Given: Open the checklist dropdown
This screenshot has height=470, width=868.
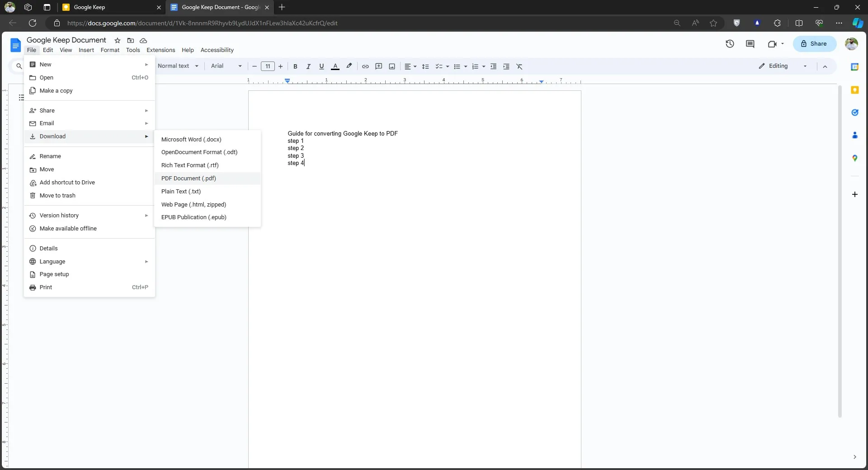Looking at the screenshot, I should point(442,66).
